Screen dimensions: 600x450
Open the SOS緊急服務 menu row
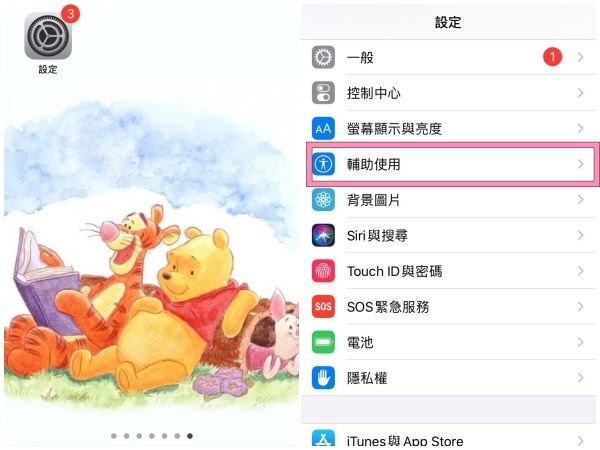pos(448,307)
